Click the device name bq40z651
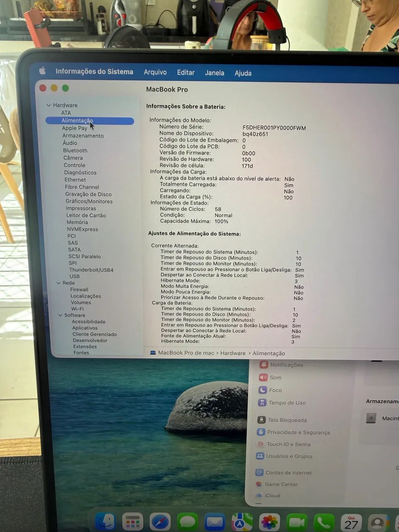Viewport: 399px width, 532px height. pyautogui.click(x=255, y=134)
